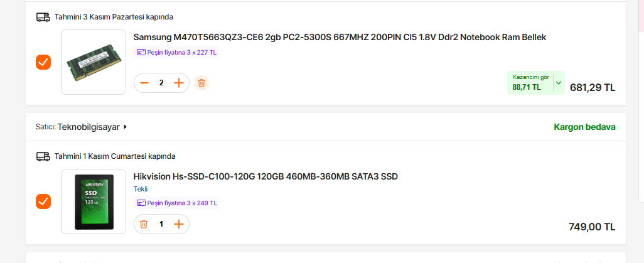644x263 pixels.
Task: Click the Hikvision SSD product thumbnail
Action: (x=94, y=201)
